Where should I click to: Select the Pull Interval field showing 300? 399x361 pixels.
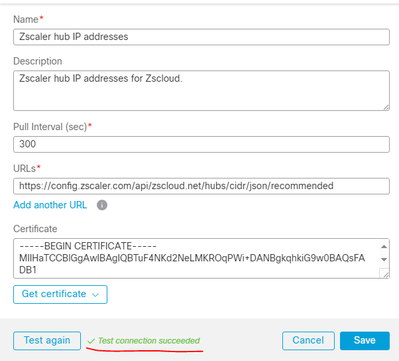[201, 144]
